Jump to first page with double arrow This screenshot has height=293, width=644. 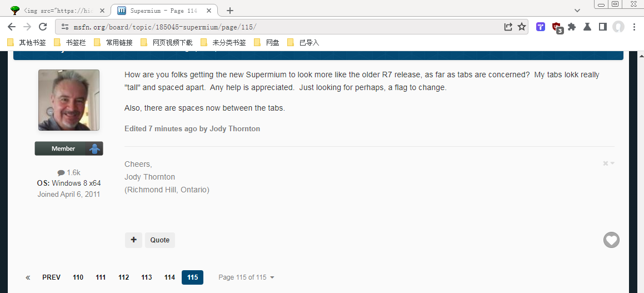(x=28, y=277)
